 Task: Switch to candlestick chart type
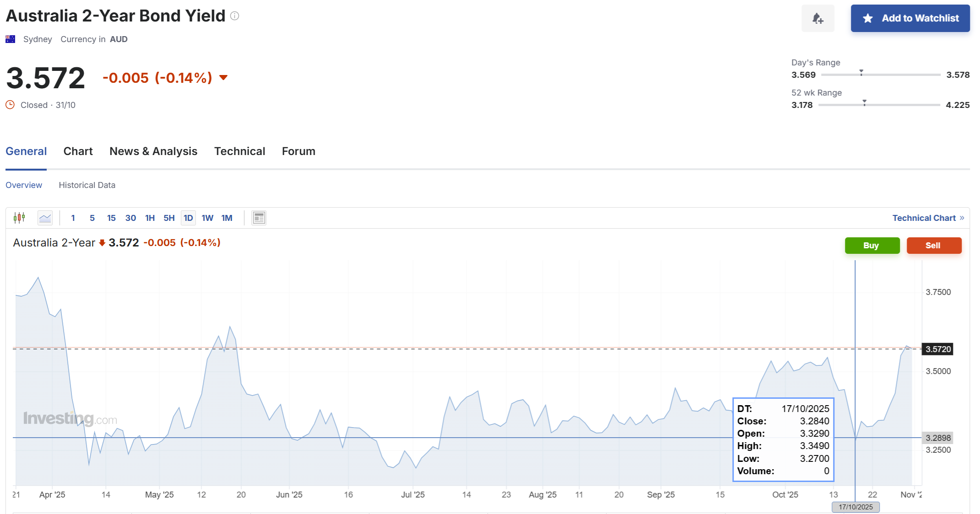(19, 218)
